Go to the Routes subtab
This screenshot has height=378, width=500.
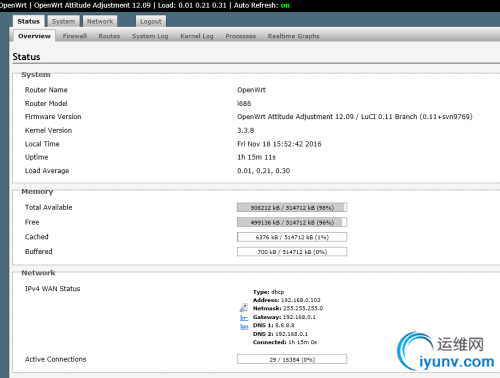click(109, 36)
